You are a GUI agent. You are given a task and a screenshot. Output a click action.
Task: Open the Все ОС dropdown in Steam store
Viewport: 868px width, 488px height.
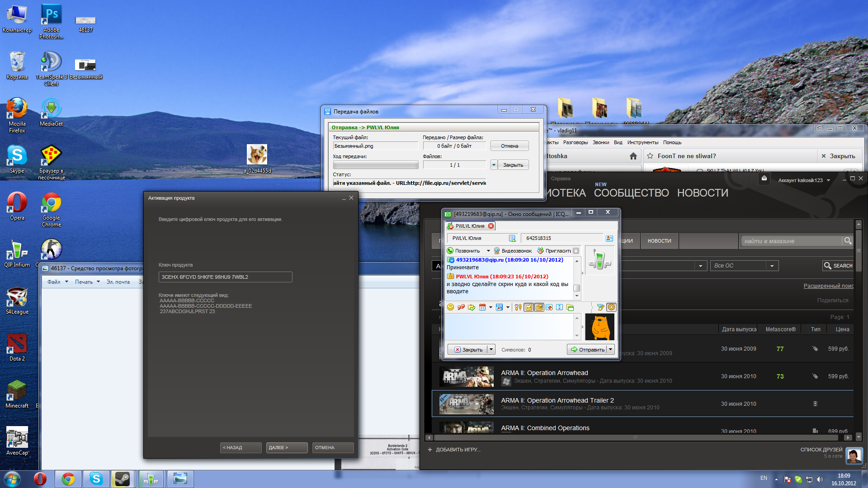pos(744,266)
